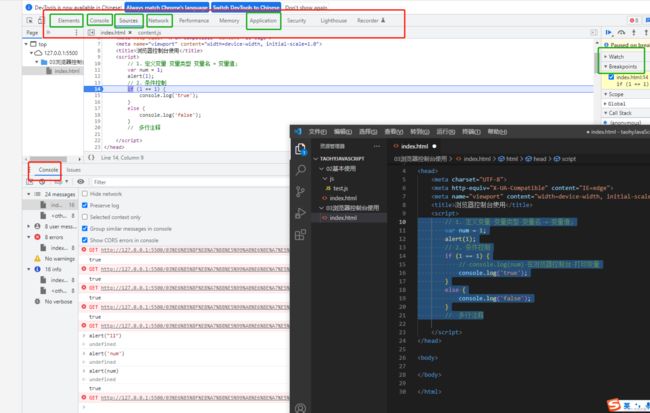Viewport: 650px width, 413px height.
Task: Click the show console sidebar icon
Action: point(30,182)
